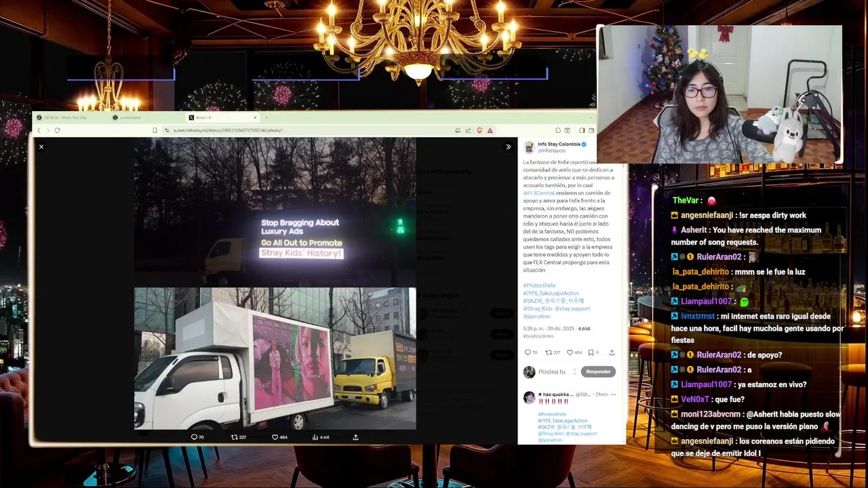Click chat username VeN0xT
The width and height of the screenshot is (868, 488).
(696, 399)
